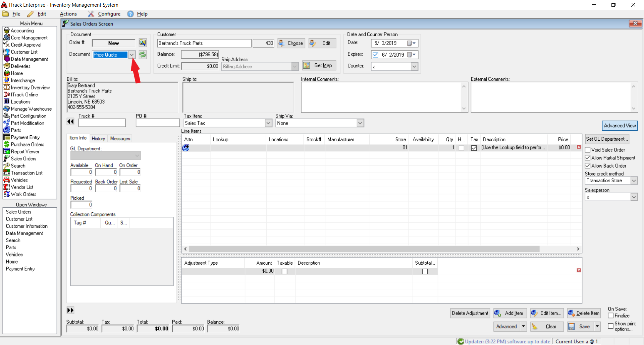Click the line item attention icon

tap(186, 148)
